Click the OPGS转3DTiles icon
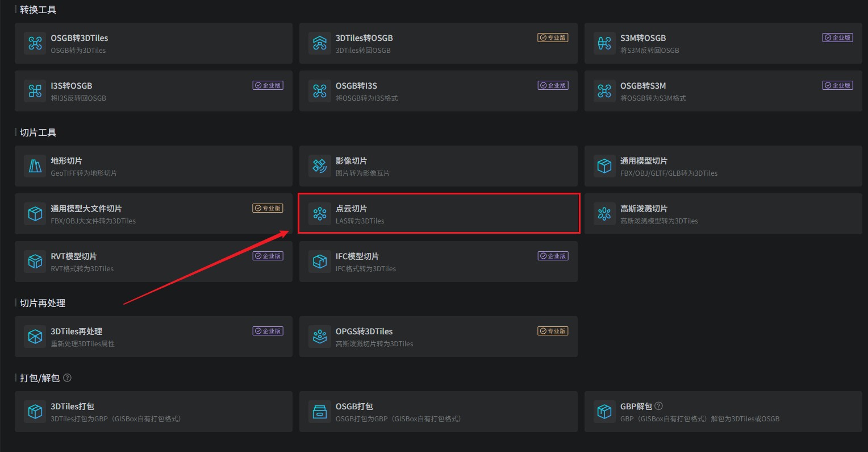This screenshot has height=452, width=868. tap(320, 337)
